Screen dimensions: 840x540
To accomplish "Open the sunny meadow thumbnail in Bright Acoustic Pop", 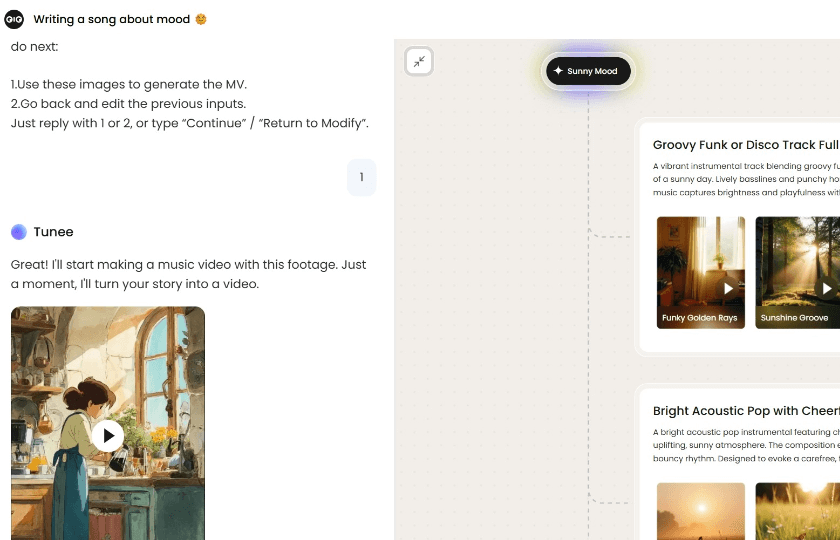I will tap(797, 510).
